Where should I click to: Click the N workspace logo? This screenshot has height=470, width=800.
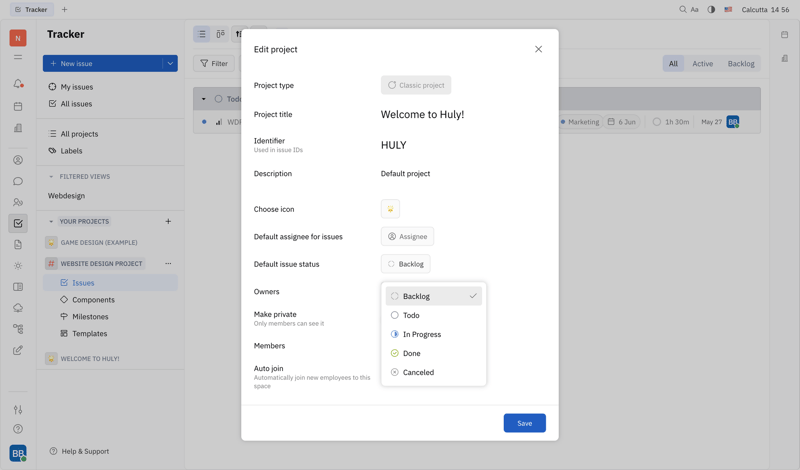[18, 38]
